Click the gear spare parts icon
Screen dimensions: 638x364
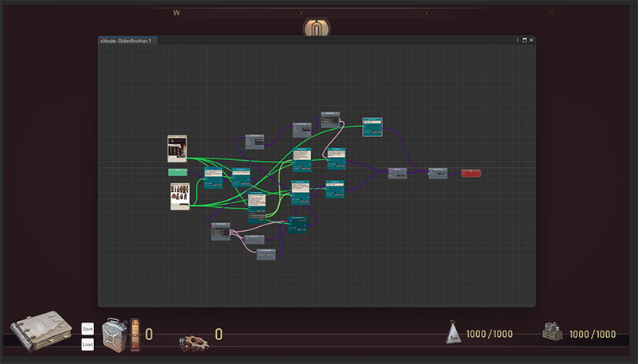click(195, 342)
